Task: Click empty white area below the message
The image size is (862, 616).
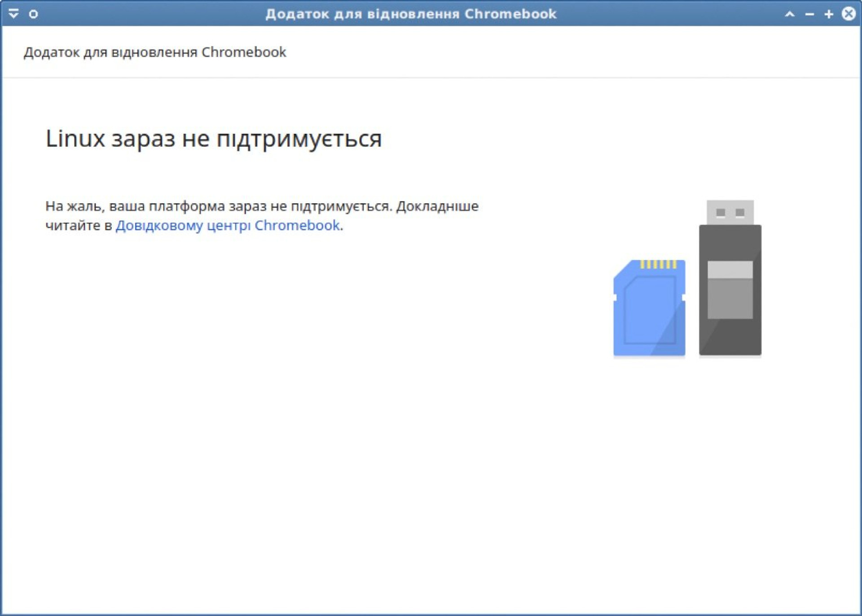Action: pyautogui.click(x=269, y=404)
